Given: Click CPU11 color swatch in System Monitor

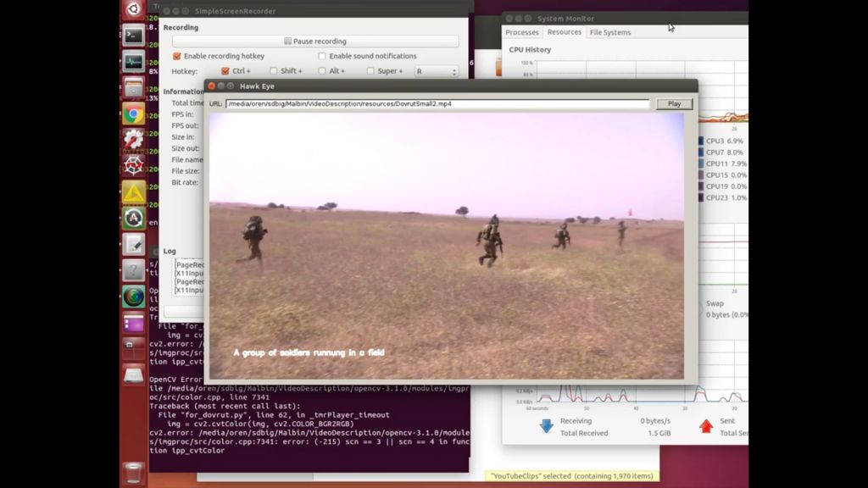Looking at the screenshot, I should 701,164.
